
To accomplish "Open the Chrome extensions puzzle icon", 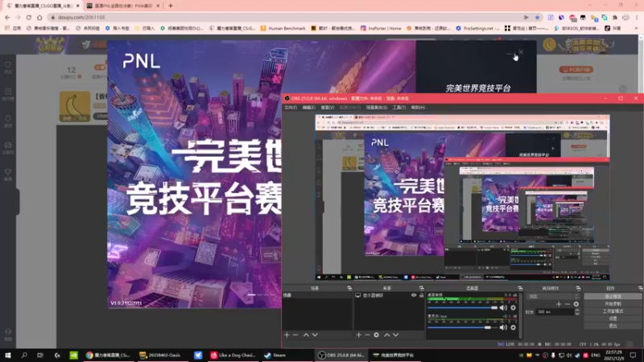I will 615,17.
